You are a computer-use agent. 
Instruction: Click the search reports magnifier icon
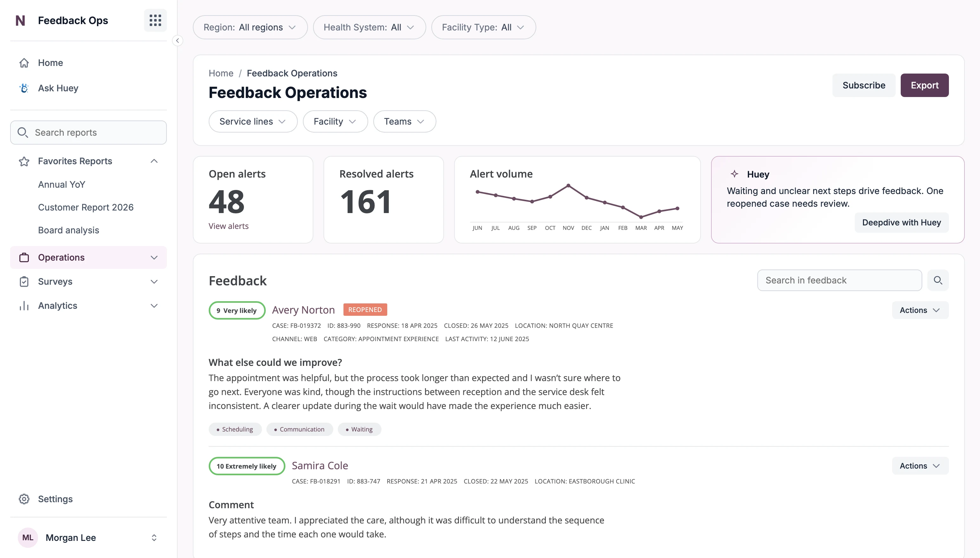(x=23, y=133)
